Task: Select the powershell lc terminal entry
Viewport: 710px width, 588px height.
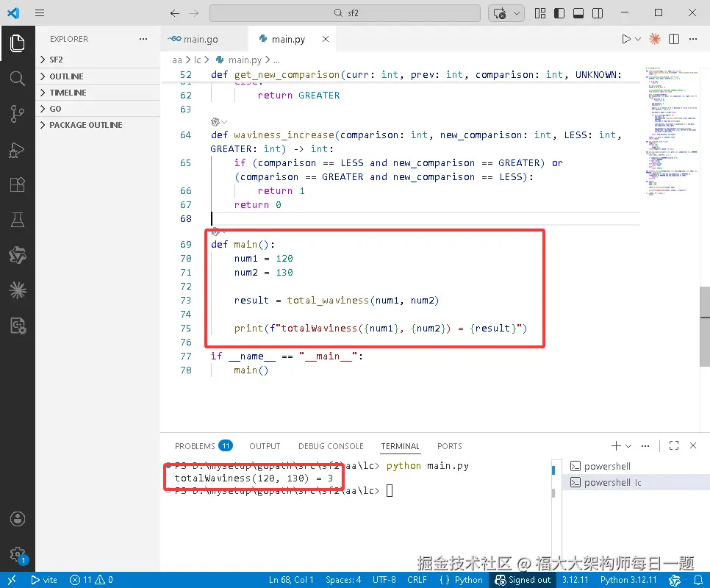Action: [x=636, y=483]
